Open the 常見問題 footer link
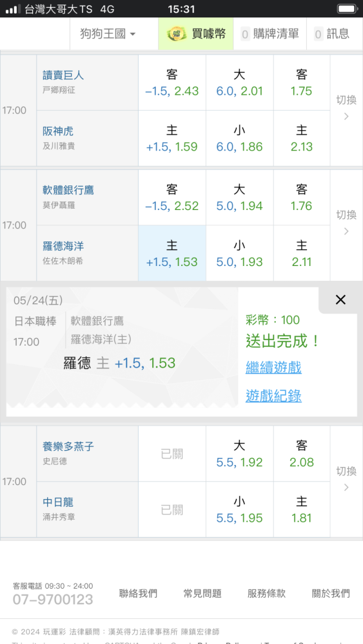Viewport: 363px width, 644px height. pyautogui.click(x=202, y=594)
